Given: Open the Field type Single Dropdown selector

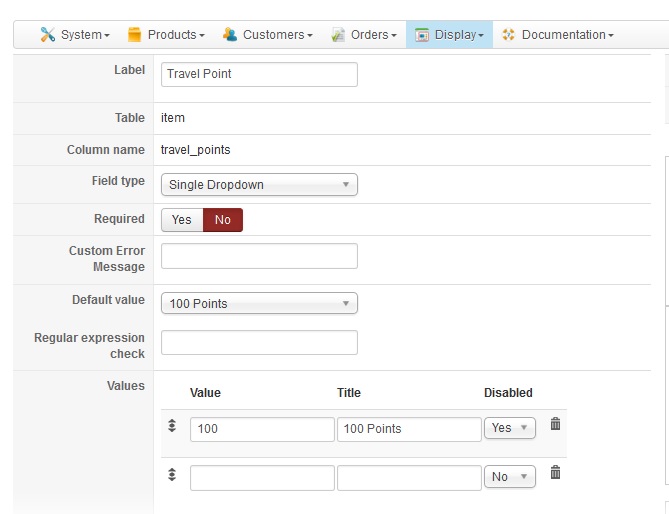Looking at the screenshot, I should (x=259, y=185).
